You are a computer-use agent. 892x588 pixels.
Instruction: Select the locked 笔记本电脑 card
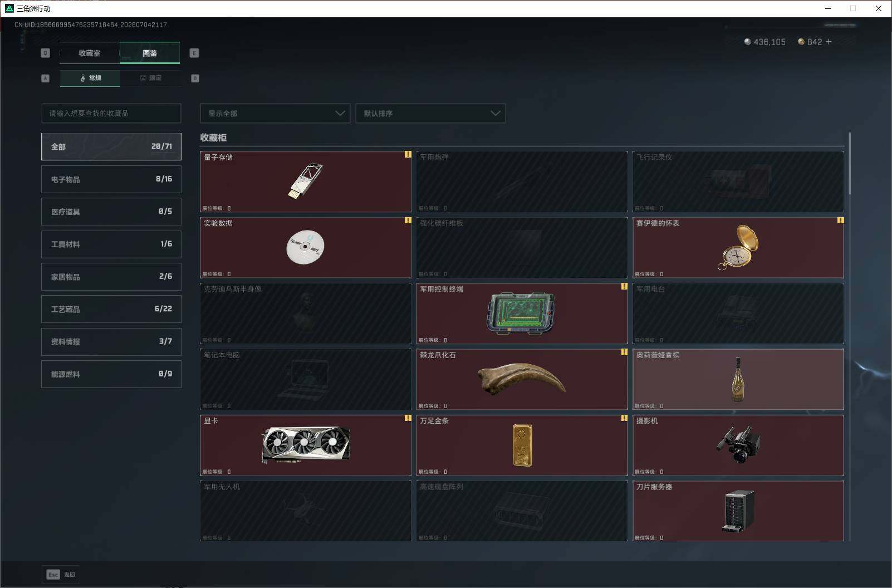[306, 379]
